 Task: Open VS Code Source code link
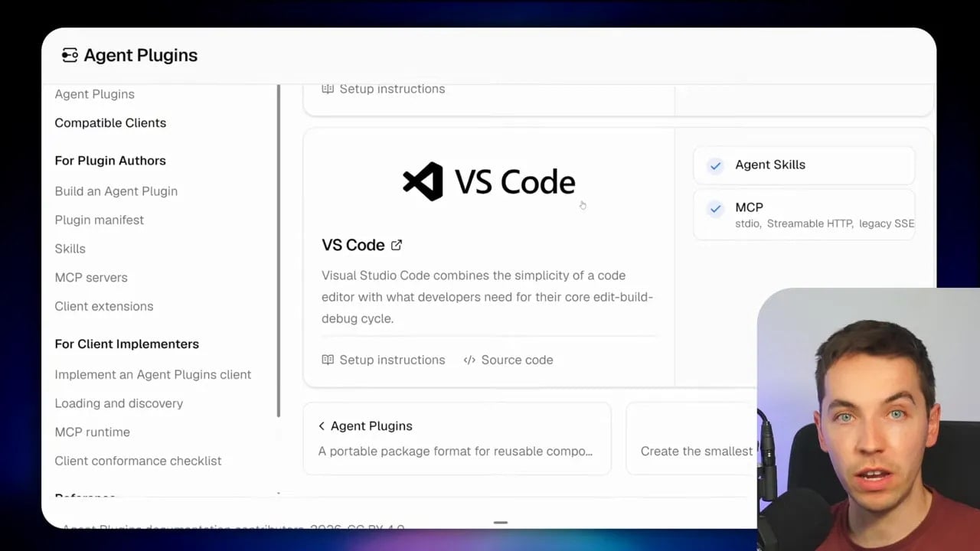pyautogui.click(x=508, y=360)
